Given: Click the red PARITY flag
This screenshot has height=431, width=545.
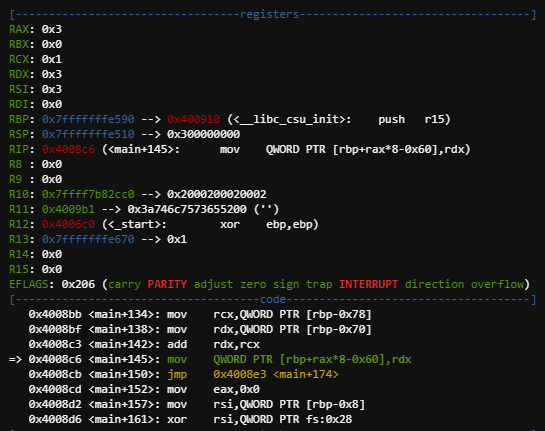Looking at the screenshot, I should click(167, 284).
